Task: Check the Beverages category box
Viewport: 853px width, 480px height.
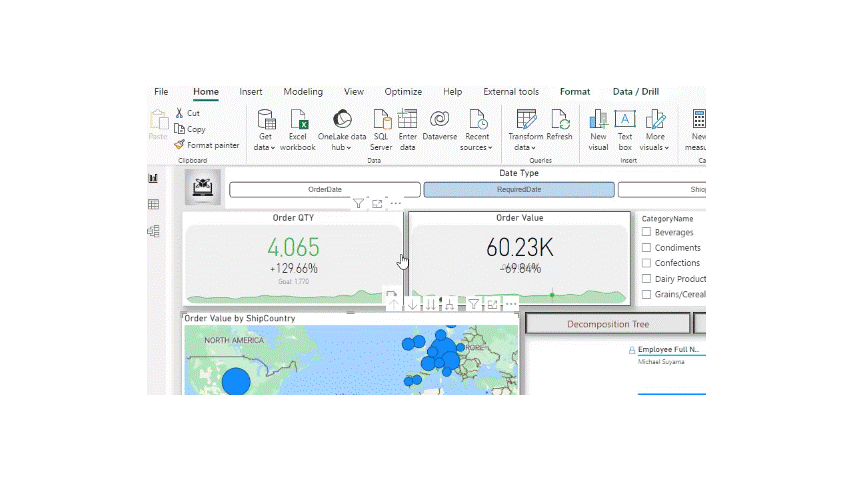Action: pyautogui.click(x=647, y=233)
